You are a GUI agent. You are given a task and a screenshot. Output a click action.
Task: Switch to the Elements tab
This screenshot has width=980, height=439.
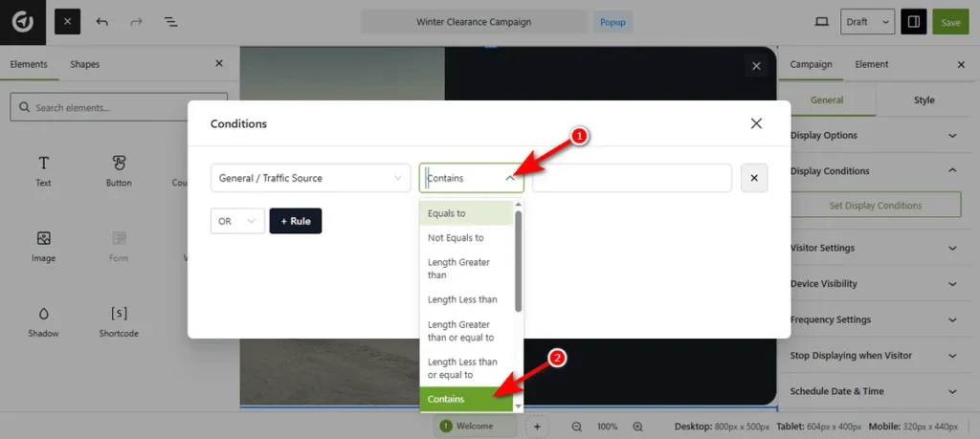point(29,64)
